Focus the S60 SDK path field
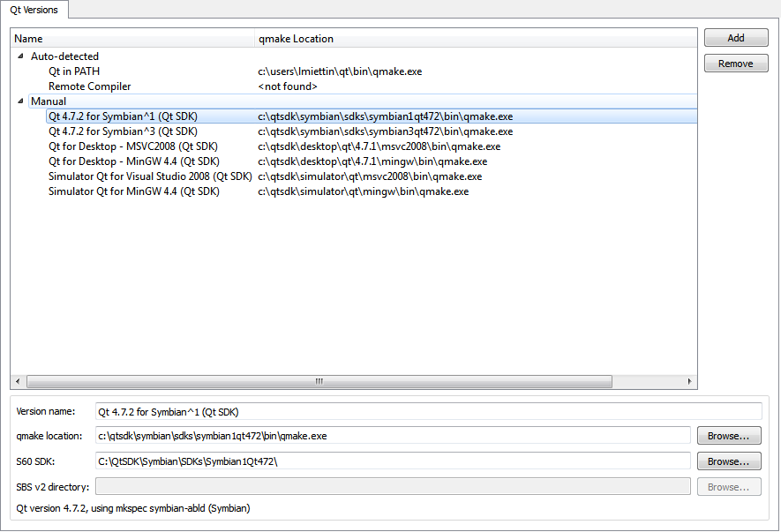Screen dimensions: 781x532 (393, 461)
